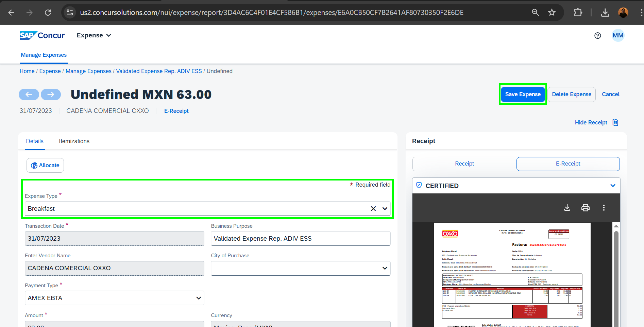This screenshot has width=644, height=327.
Task: Expand the Expense Type dropdown arrow
Action: [x=385, y=209]
